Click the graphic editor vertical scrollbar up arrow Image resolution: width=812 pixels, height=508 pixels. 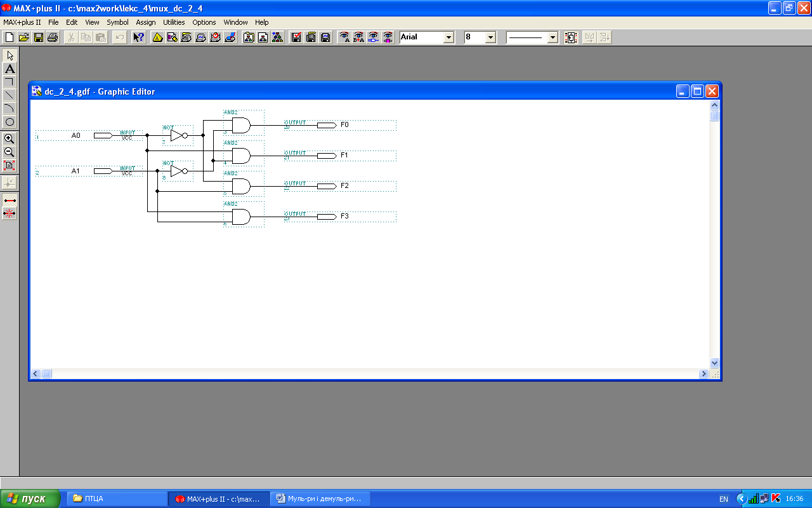pyautogui.click(x=715, y=105)
